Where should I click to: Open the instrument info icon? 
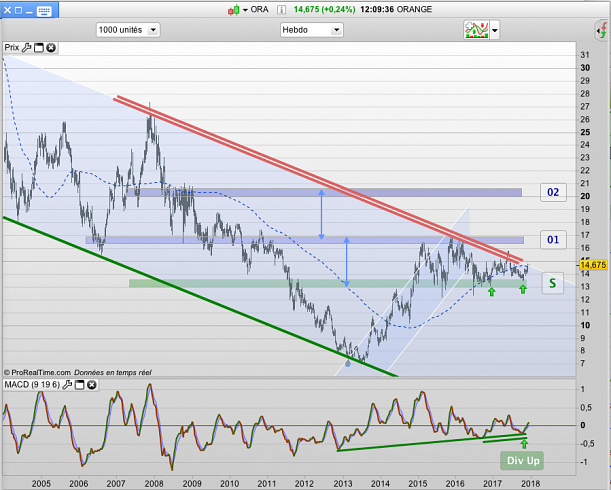pyautogui.click(x=281, y=10)
